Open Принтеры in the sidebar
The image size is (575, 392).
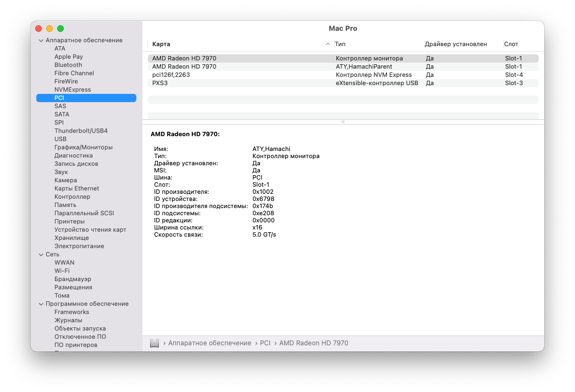69,222
